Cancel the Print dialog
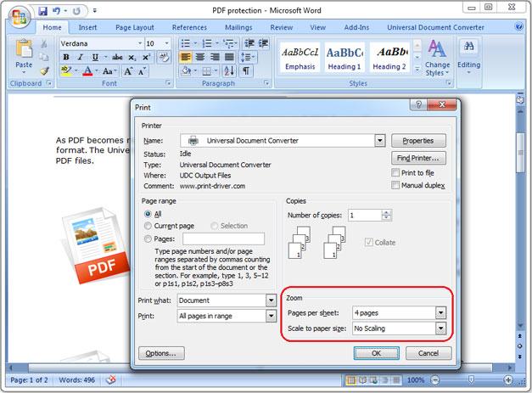This screenshot has height=393, width=532. click(x=428, y=353)
